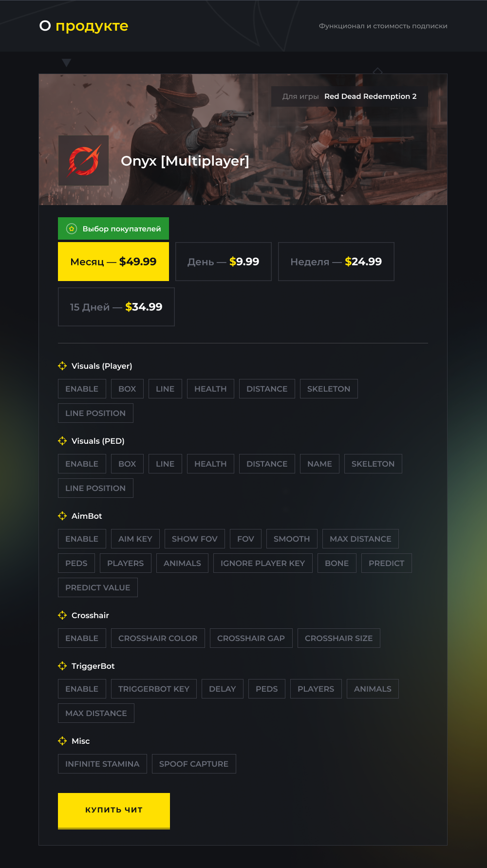Click the КУПИТЬ ЧИТ buy button
Image resolution: width=487 pixels, height=868 pixels.
114,811
